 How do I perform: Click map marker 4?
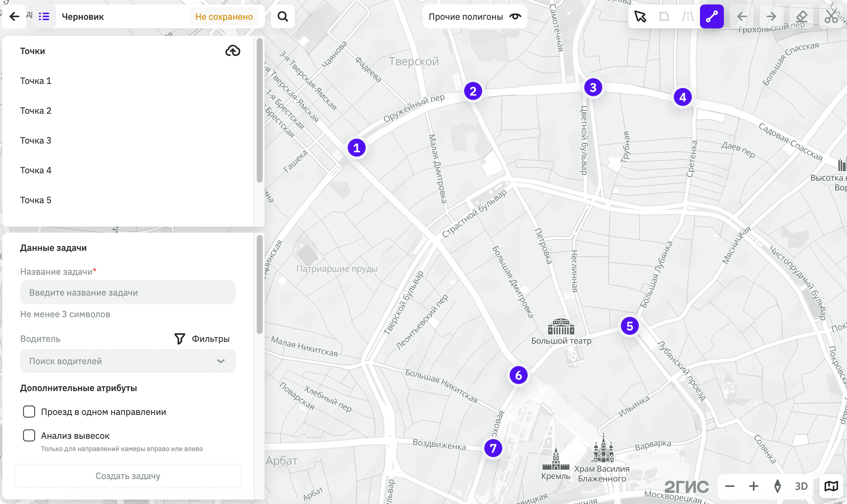(x=683, y=97)
